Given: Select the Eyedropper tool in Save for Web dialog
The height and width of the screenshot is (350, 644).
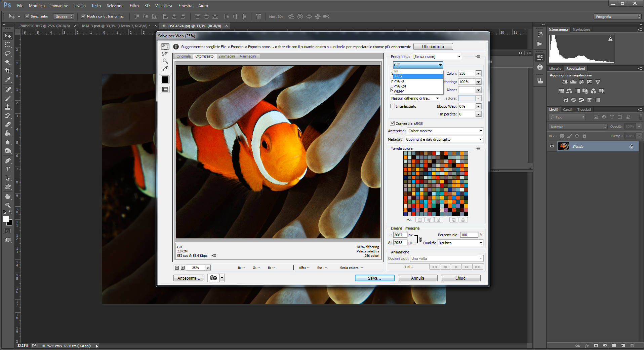Looking at the screenshot, I should point(165,69).
